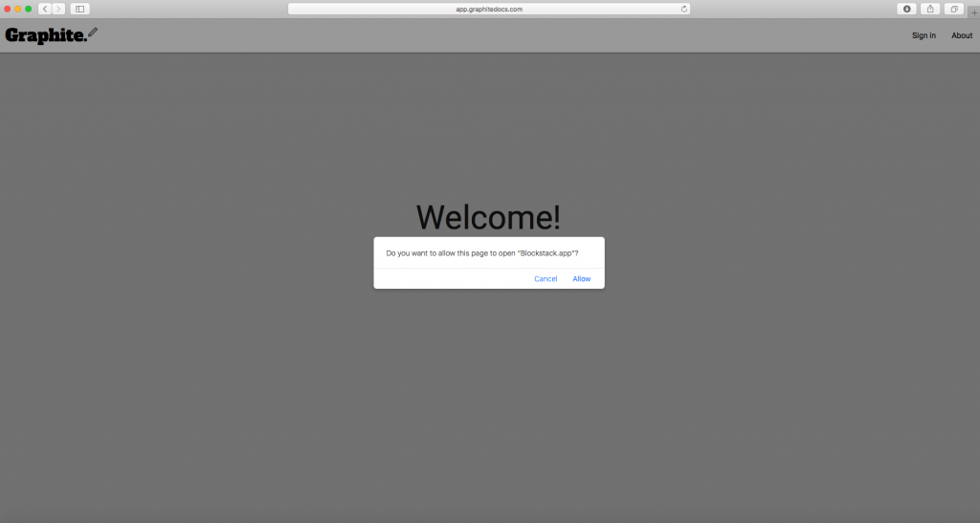
Task: Open a new tab with plus button
Action: click(x=973, y=12)
